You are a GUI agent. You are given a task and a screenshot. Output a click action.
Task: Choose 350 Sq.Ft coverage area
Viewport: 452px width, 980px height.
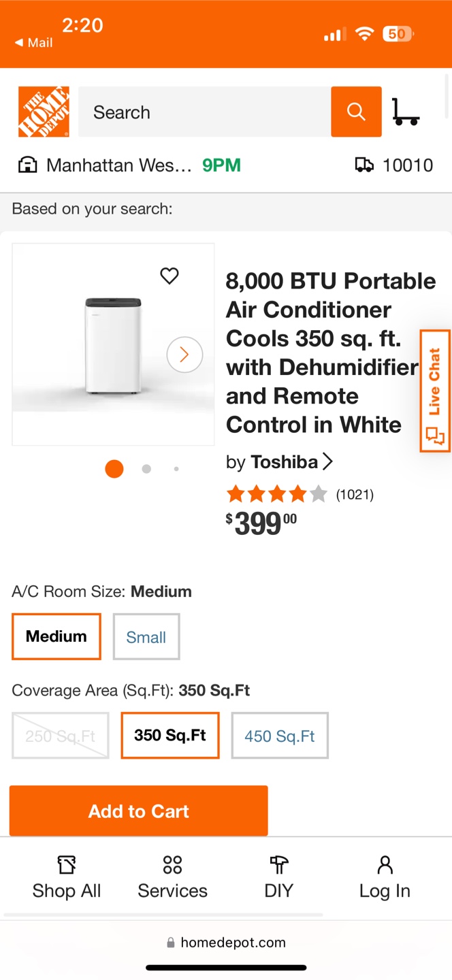click(170, 735)
